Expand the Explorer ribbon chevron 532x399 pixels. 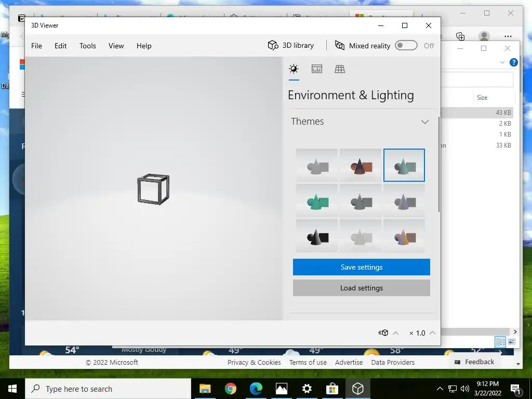(502, 62)
